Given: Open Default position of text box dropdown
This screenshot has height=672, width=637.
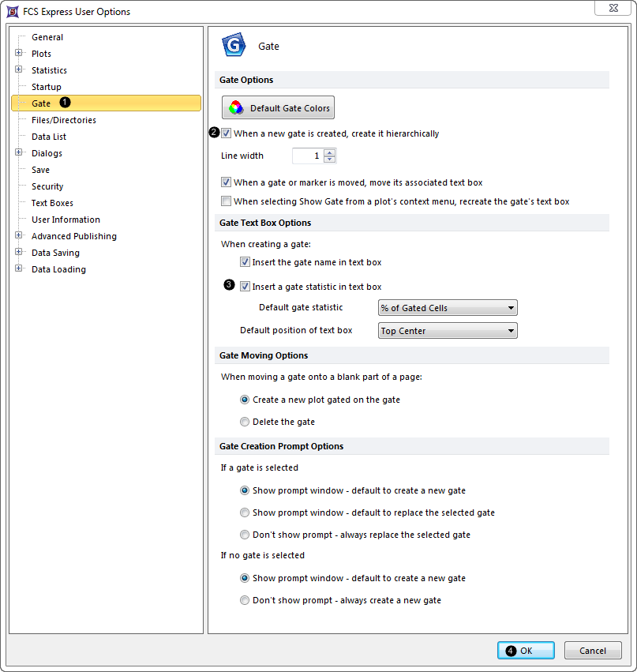Looking at the screenshot, I should point(448,331).
